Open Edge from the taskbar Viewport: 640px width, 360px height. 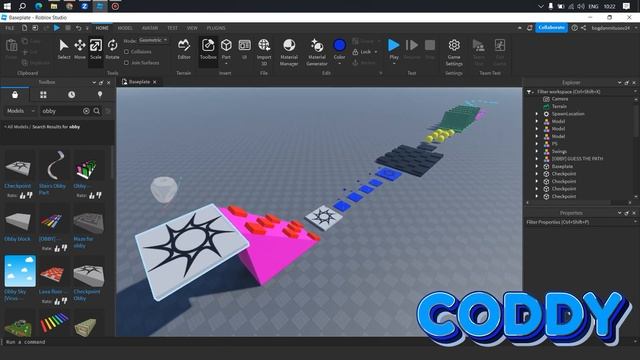[x=38, y=6]
